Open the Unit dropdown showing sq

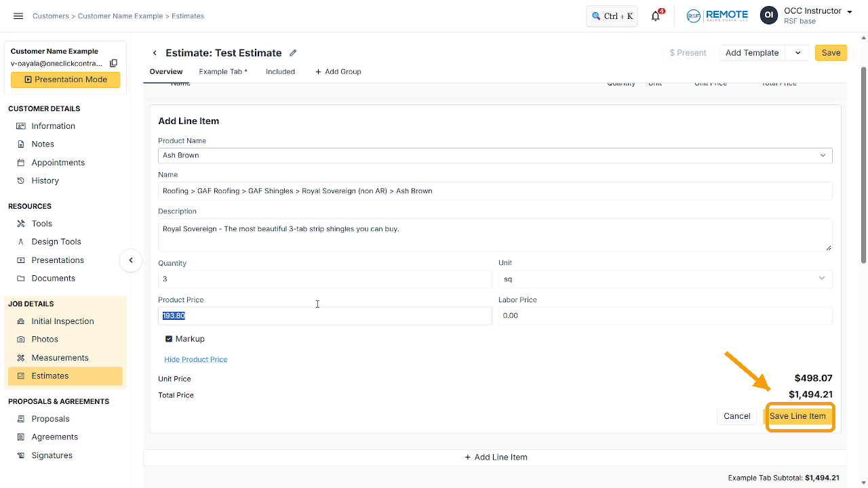pos(665,279)
